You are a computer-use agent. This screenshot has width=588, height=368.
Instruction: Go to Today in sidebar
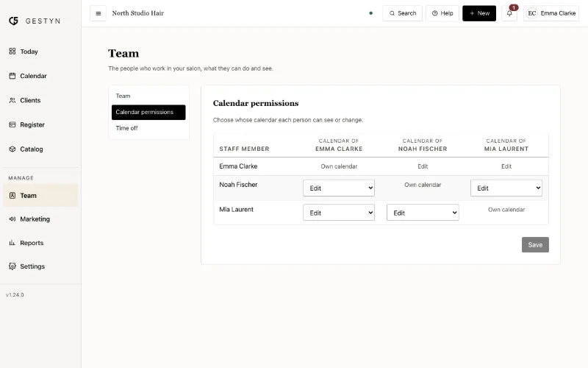pyautogui.click(x=40, y=52)
